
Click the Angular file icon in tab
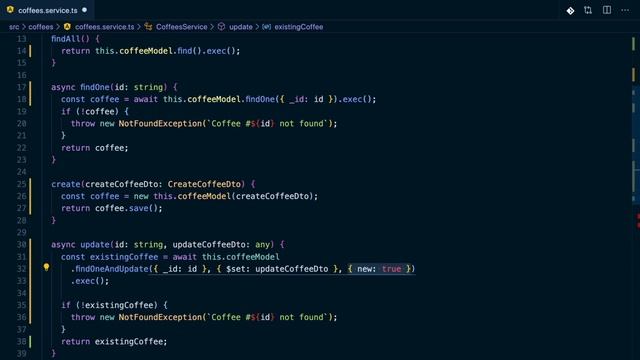coord(10,10)
